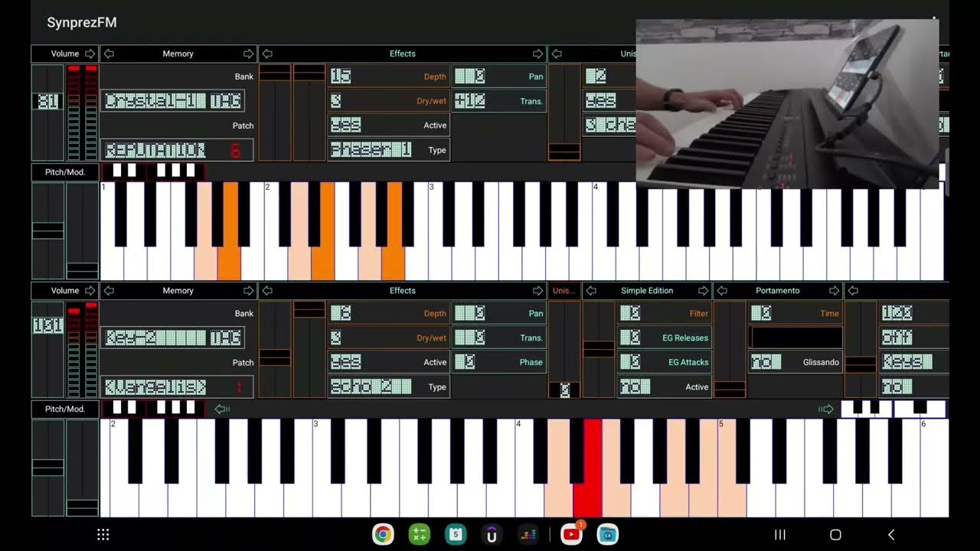Click the right arrow next to bottom Volume
980x551 pixels.
[x=90, y=291]
